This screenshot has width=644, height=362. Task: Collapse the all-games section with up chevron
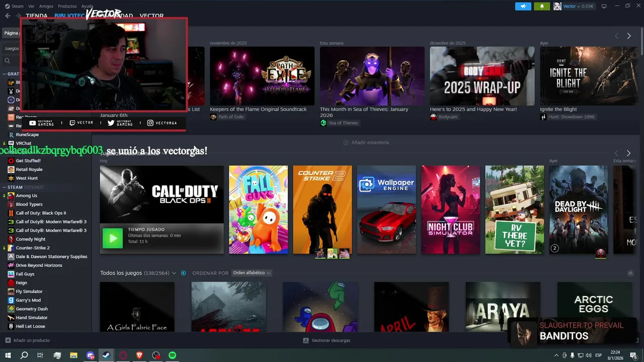coord(630,273)
